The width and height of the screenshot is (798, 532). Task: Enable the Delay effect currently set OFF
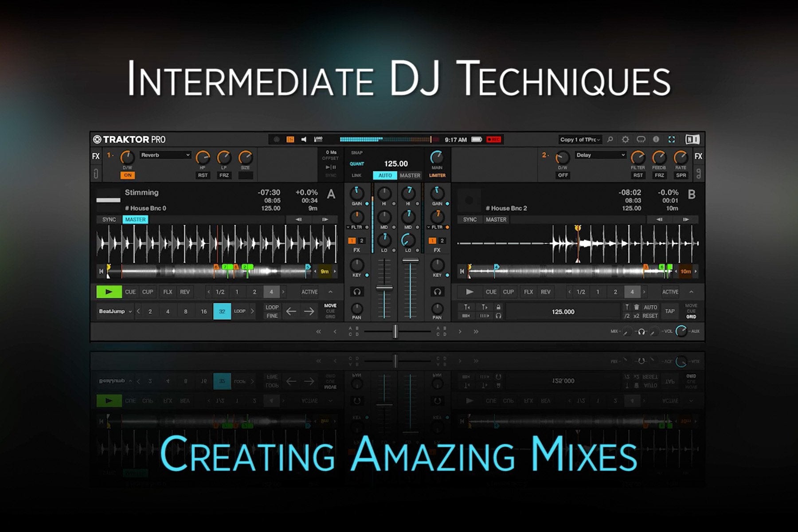click(563, 176)
